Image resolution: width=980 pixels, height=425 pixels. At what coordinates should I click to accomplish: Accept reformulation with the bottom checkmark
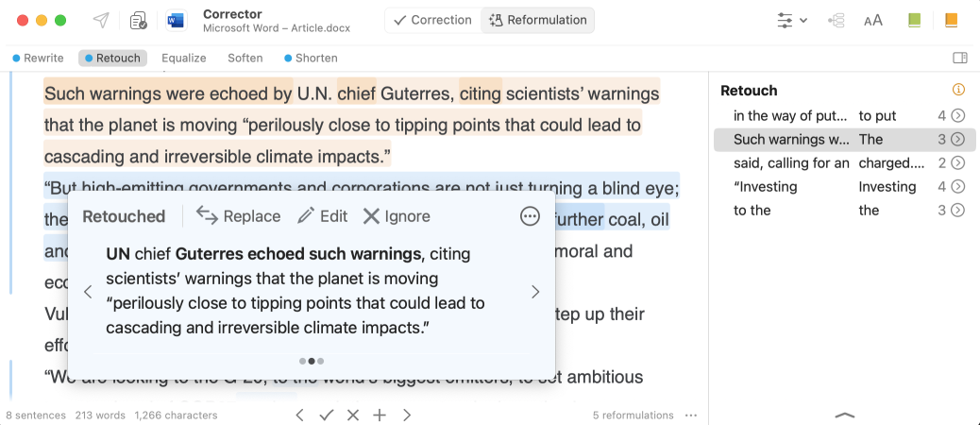click(x=327, y=415)
